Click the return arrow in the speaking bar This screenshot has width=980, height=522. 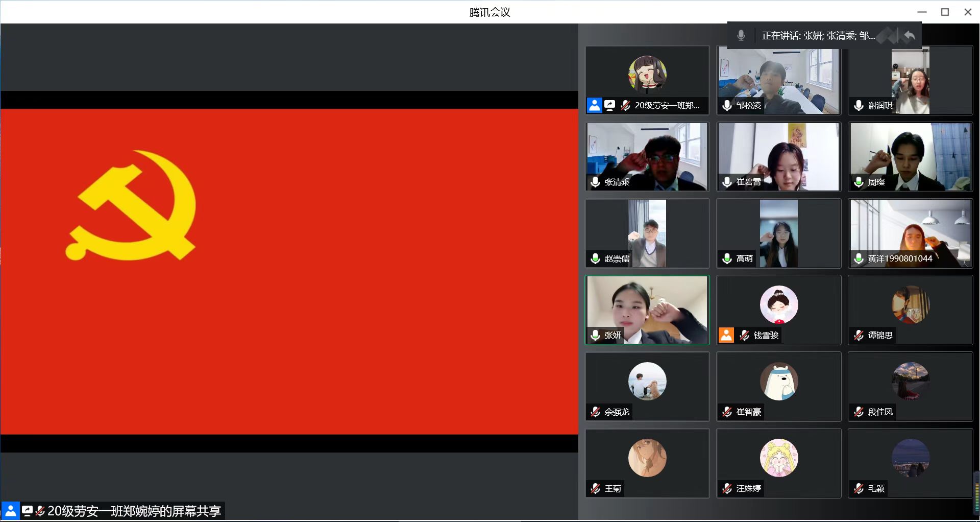tap(910, 35)
